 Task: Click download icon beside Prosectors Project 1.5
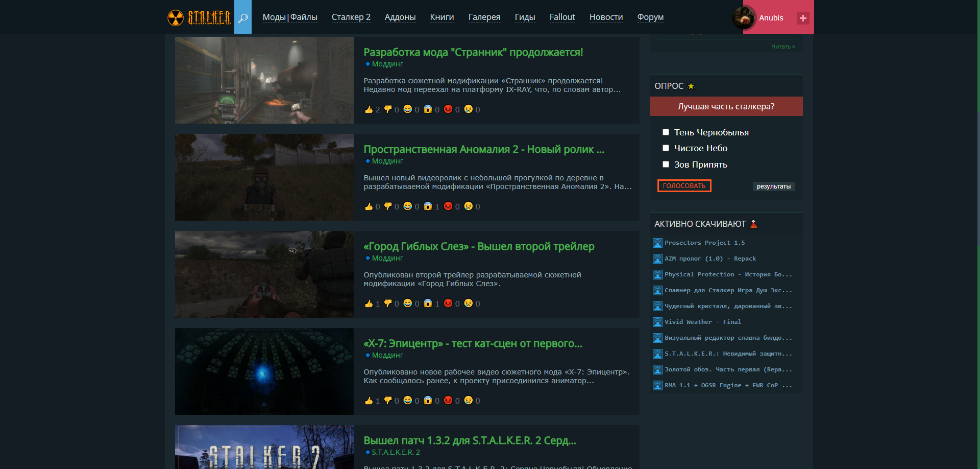658,243
